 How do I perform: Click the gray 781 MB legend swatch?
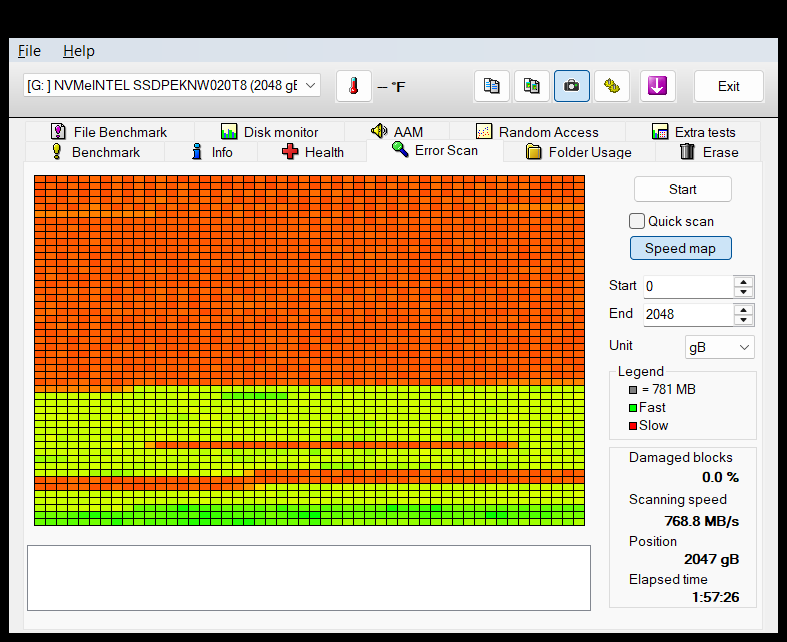pos(633,390)
